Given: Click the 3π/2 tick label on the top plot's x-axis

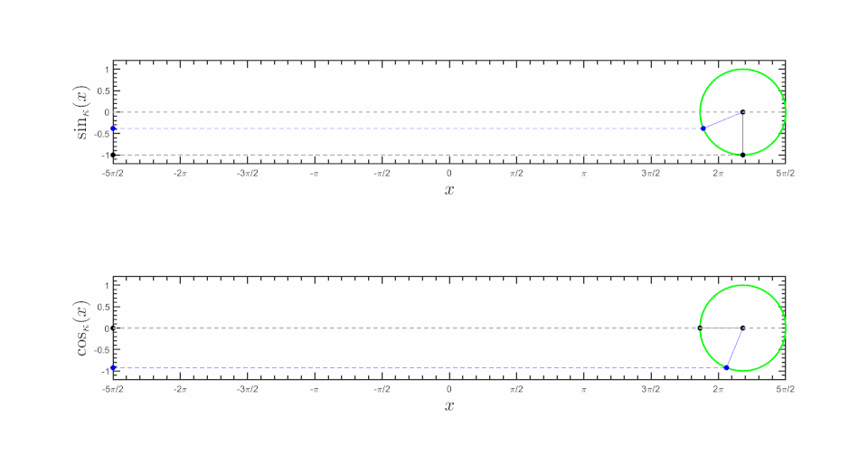Looking at the screenshot, I should [x=650, y=171].
